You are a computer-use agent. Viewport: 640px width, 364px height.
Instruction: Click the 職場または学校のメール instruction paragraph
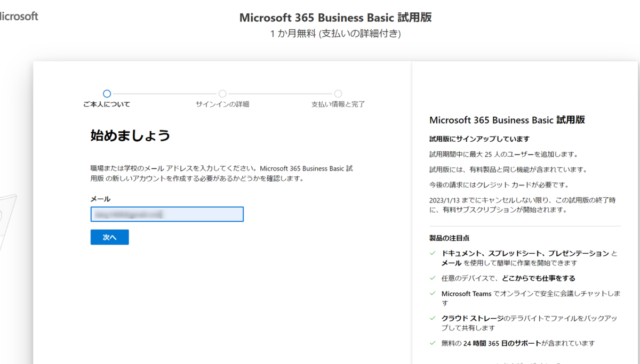[x=222, y=173]
